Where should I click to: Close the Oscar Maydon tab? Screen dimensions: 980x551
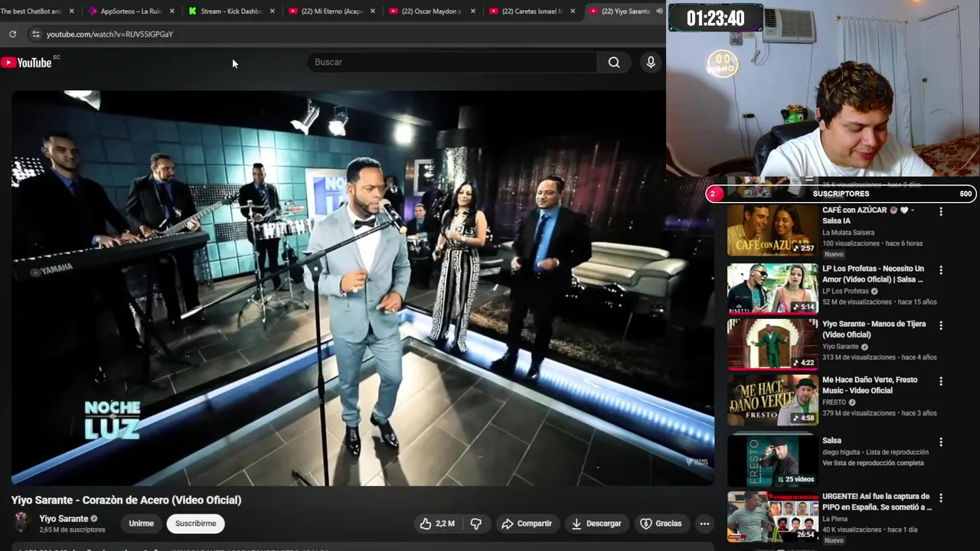472,11
